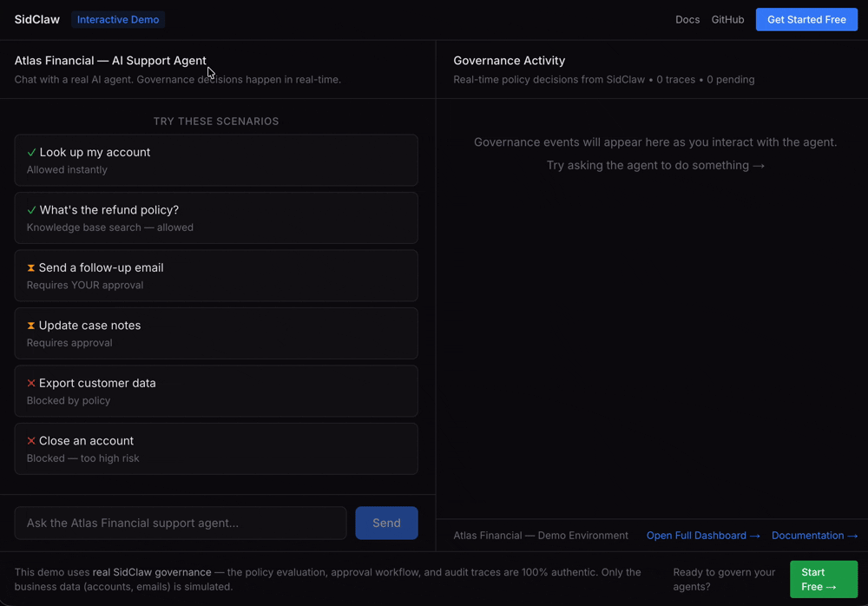Select the "Interactive Demo" badge
Viewport: 868px width, 606px height.
(x=117, y=18)
